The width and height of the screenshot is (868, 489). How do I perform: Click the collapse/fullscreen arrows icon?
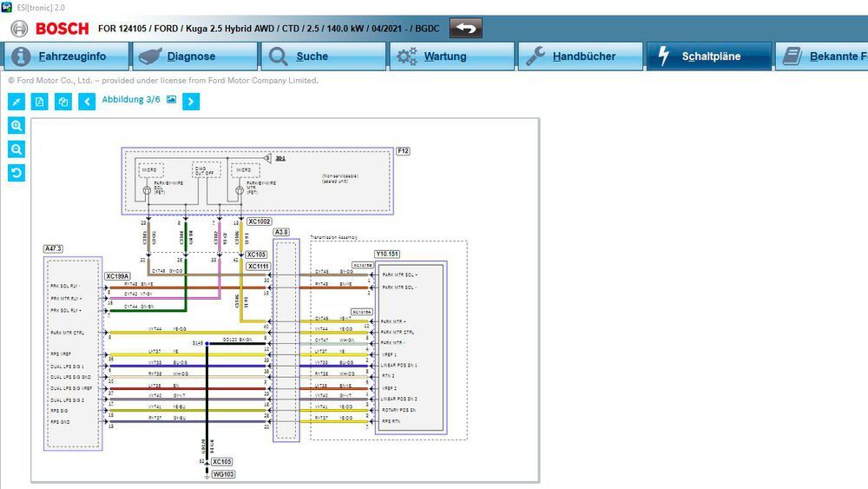16,102
